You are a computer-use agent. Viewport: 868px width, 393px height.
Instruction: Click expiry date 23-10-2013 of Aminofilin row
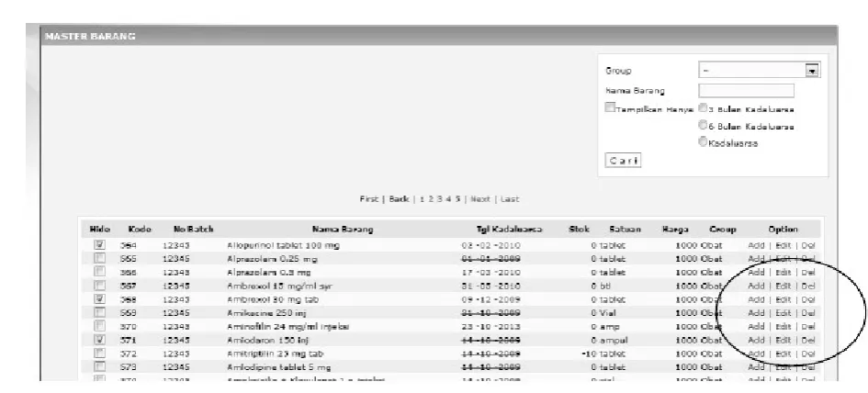point(490,327)
